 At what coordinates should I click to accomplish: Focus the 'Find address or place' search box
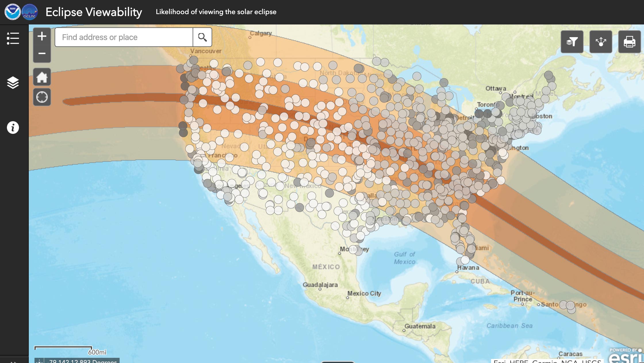pos(124,37)
